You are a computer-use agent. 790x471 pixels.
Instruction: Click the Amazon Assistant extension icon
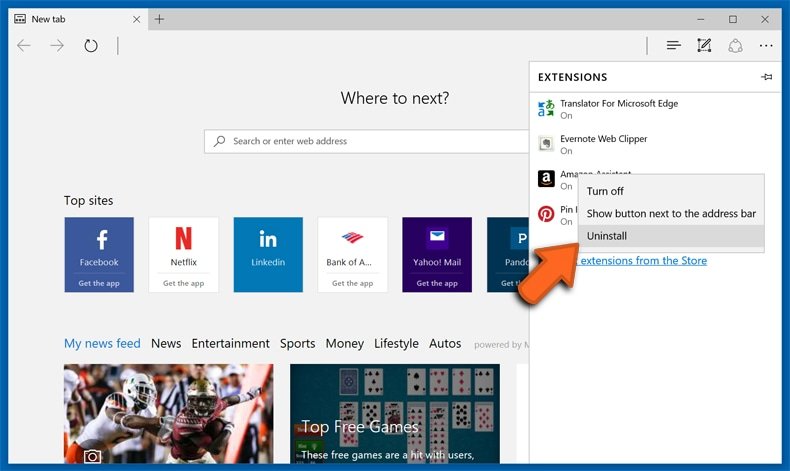tap(546, 178)
